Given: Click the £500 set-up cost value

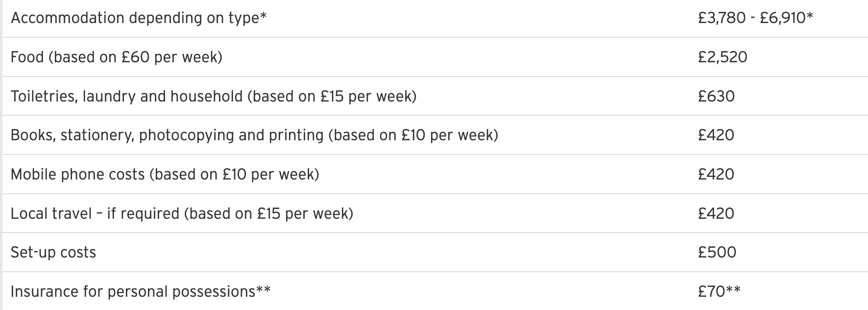Looking at the screenshot, I should 717,252.
